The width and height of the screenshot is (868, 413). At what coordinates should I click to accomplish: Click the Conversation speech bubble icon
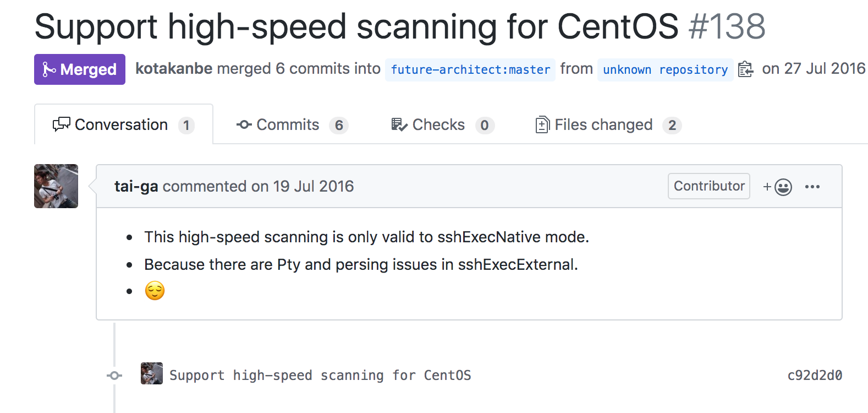point(61,124)
